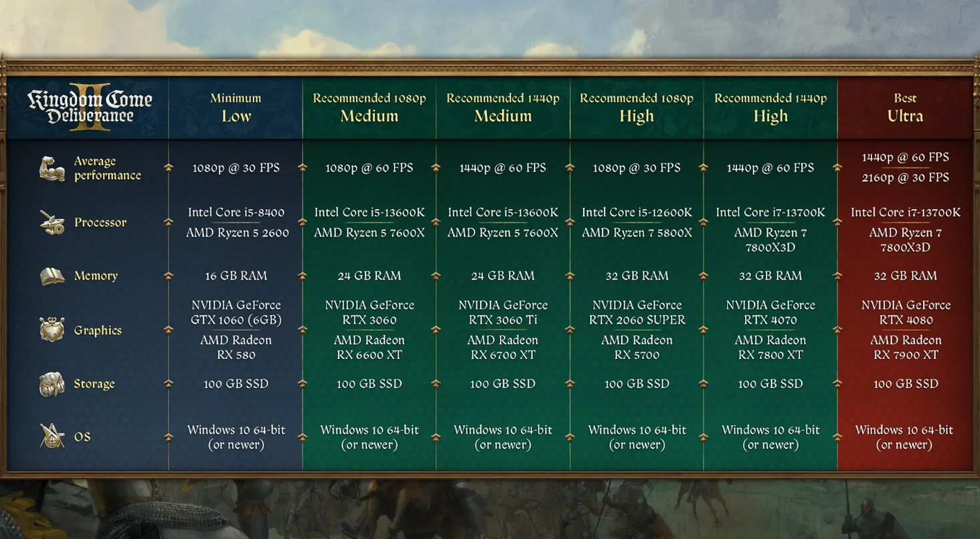Click the 'Intel Core i5-12600K' processor entry

coord(637,213)
